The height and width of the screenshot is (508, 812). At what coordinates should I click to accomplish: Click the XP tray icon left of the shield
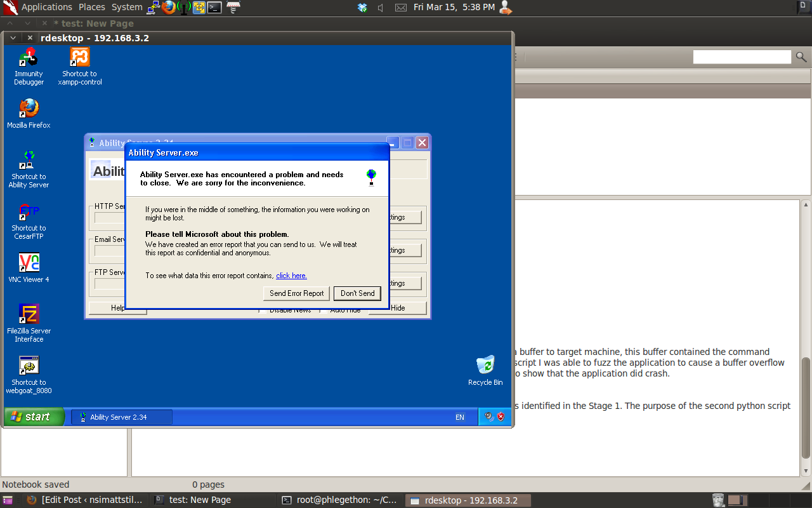tap(489, 417)
